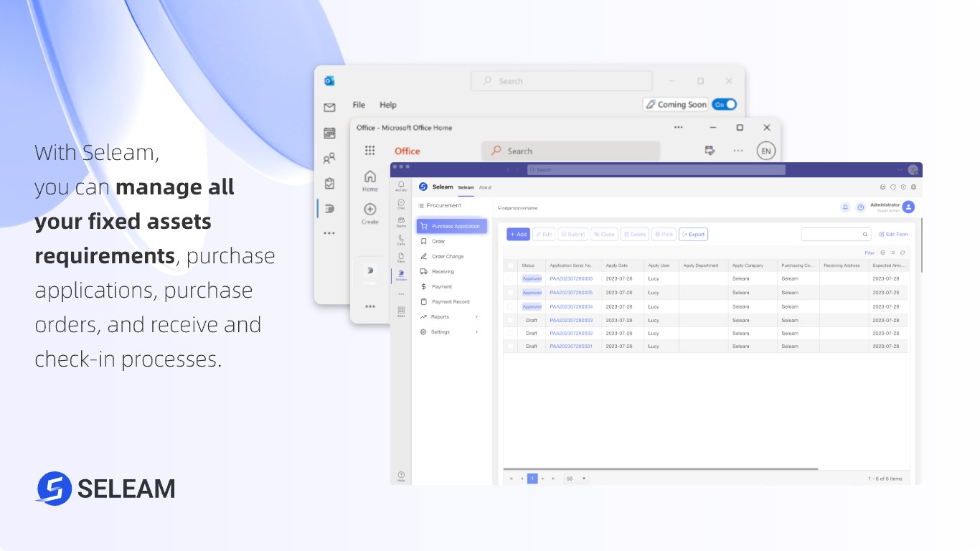The height and width of the screenshot is (551, 980).
Task: Open Calls in the Teams sidebar
Action: click(x=401, y=240)
